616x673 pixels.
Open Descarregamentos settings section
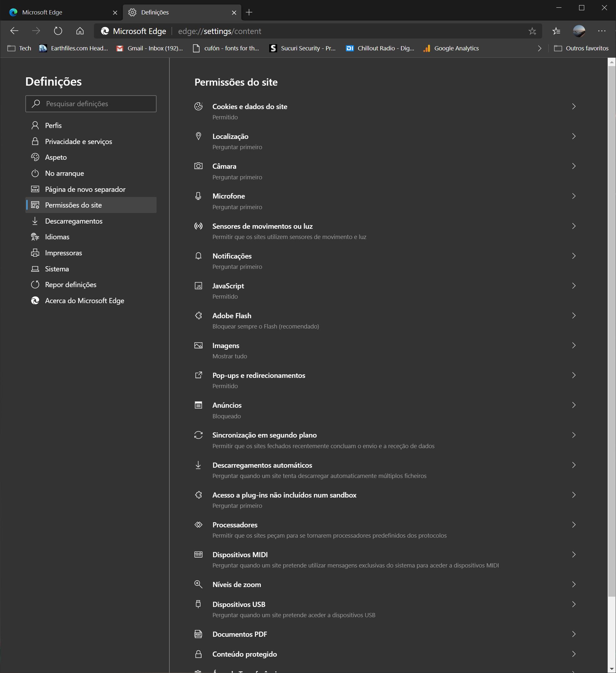[73, 221]
